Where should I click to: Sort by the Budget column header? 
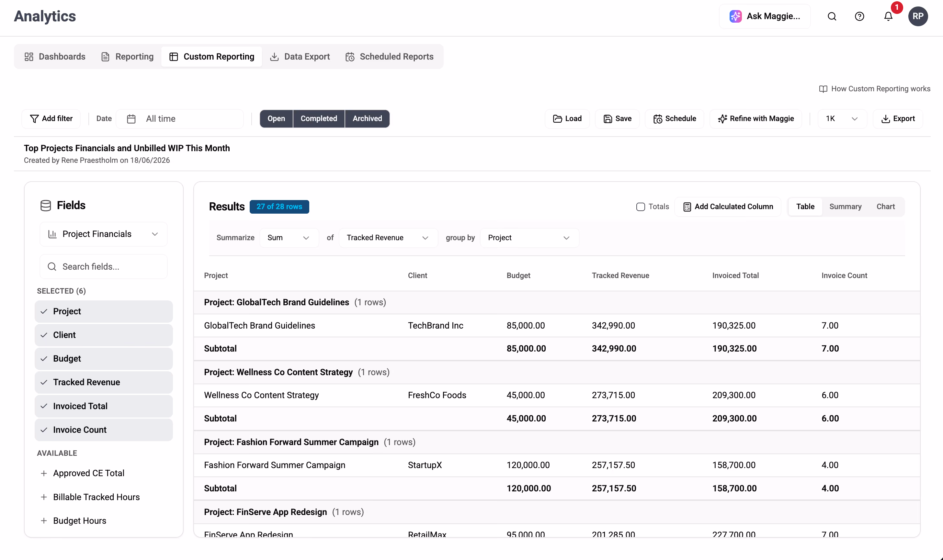point(518,276)
